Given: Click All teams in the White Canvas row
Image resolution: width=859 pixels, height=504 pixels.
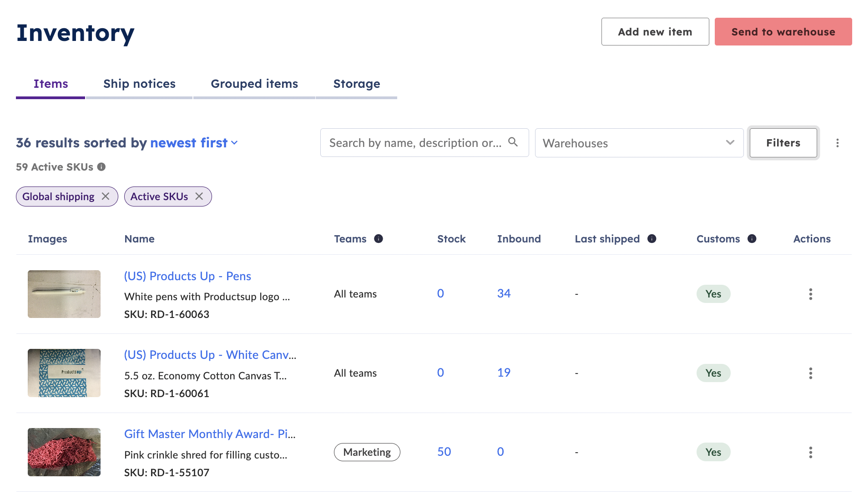Looking at the screenshot, I should click(355, 373).
